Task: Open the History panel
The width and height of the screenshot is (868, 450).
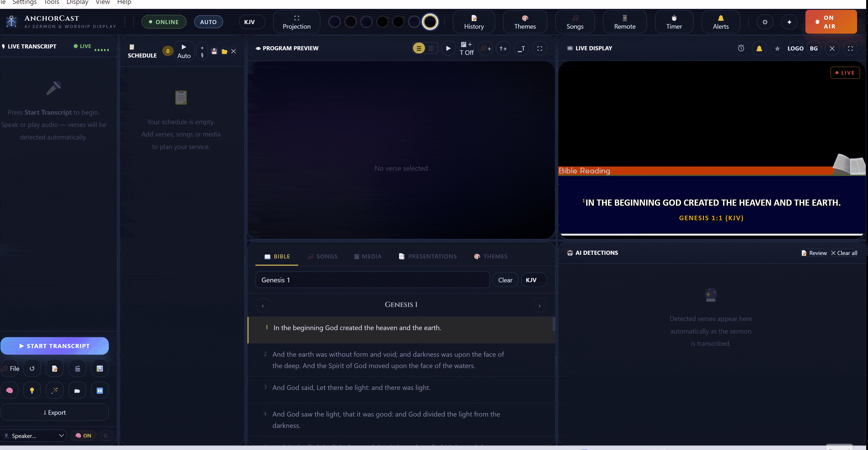Action: point(474,22)
